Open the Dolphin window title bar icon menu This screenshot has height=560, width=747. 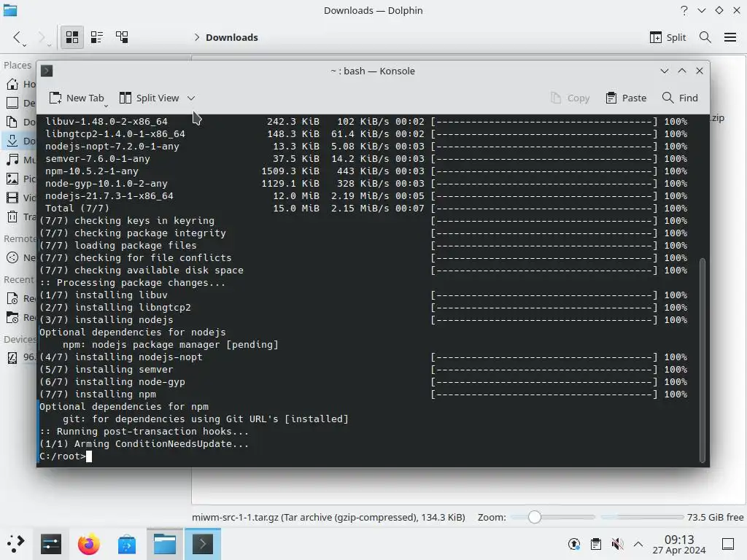(10, 10)
